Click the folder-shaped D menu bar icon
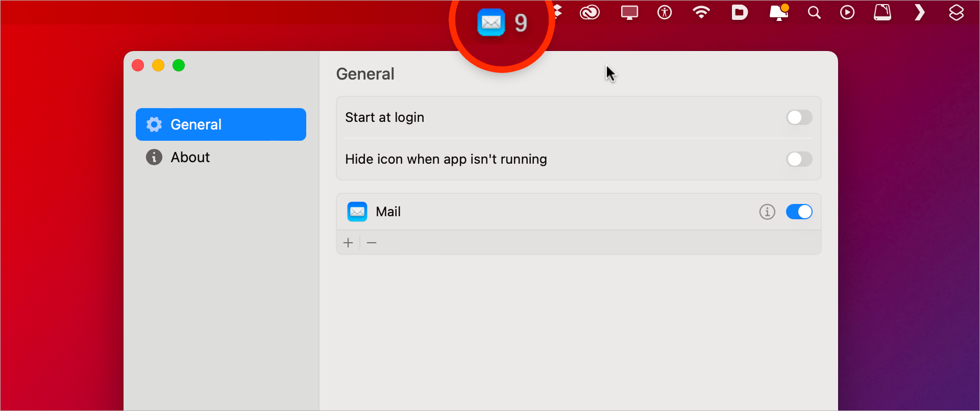Screen dimensions: 980x411 tap(739, 12)
